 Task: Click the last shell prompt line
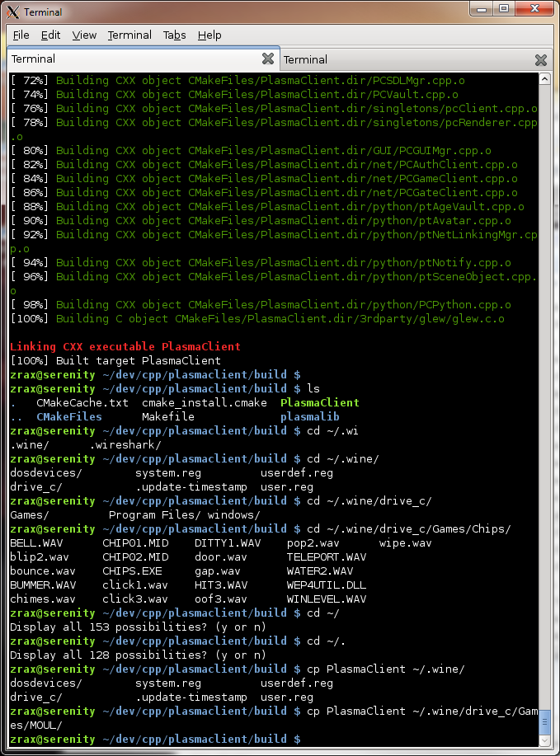(155, 740)
